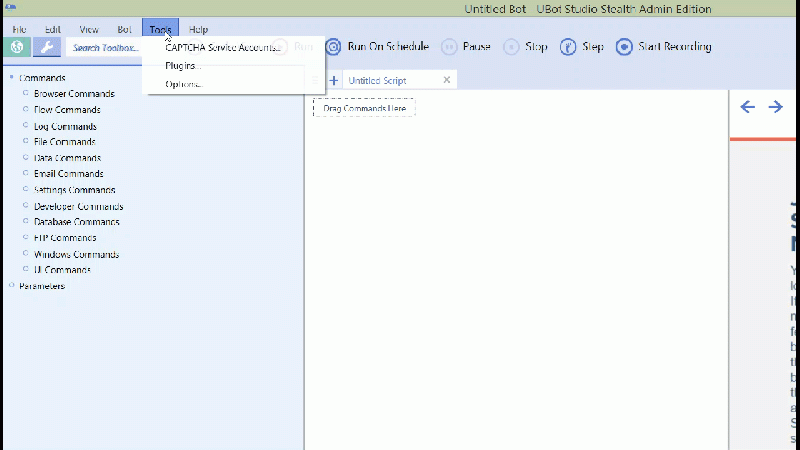Select the Settings Commands label

[74, 190]
